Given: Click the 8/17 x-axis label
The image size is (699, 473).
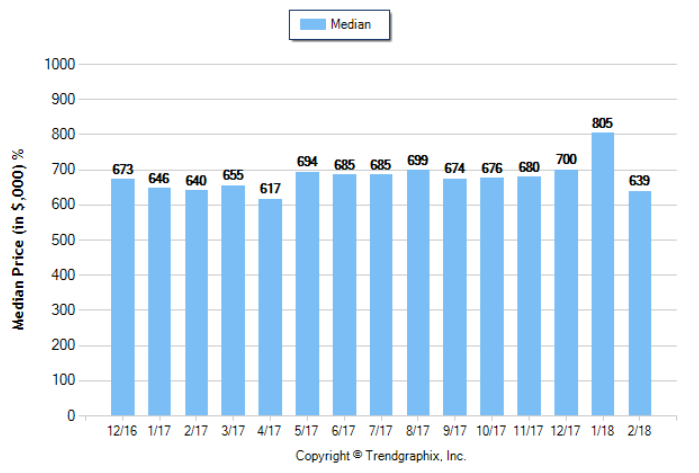Looking at the screenshot, I should 417,431.
